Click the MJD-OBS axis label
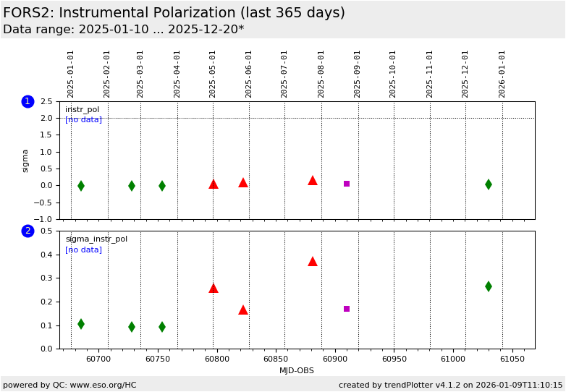The height and width of the screenshot is (392, 566). coord(297,371)
